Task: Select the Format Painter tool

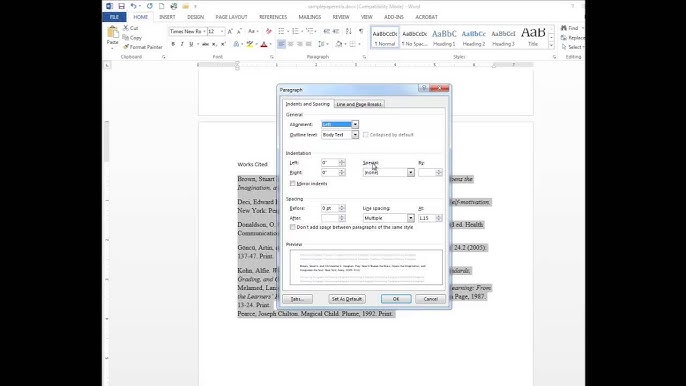Action: (143, 47)
